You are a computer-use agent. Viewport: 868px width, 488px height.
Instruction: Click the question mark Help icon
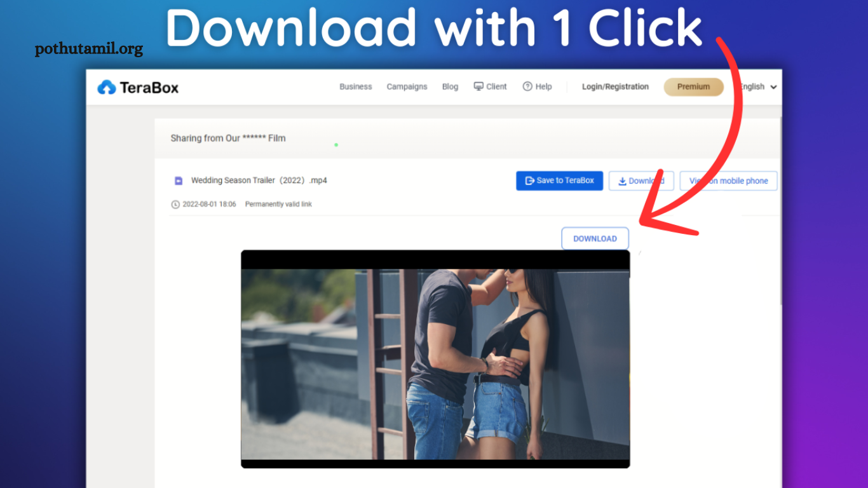click(527, 86)
